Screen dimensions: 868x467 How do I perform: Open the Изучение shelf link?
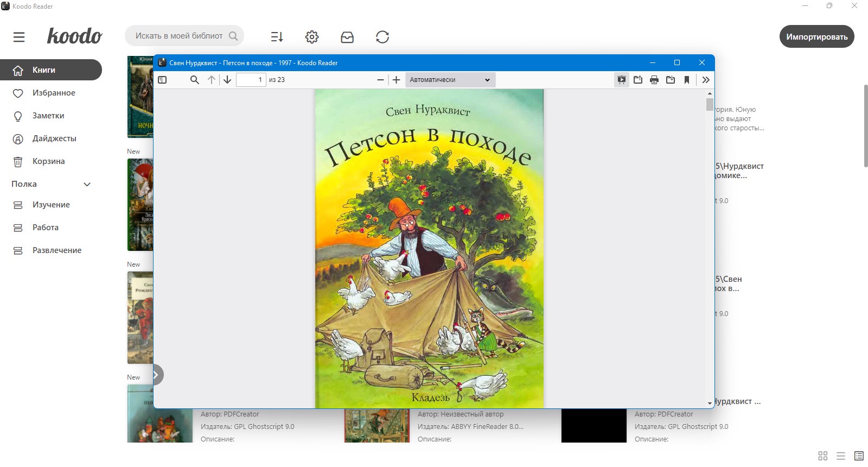tap(51, 205)
